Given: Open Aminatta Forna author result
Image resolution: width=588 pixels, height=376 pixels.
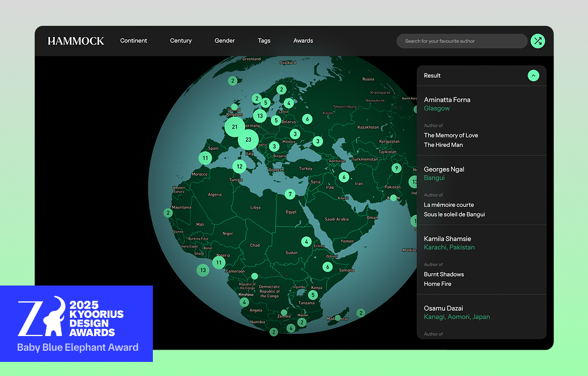Looking at the screenshot, I should [447, 100].
